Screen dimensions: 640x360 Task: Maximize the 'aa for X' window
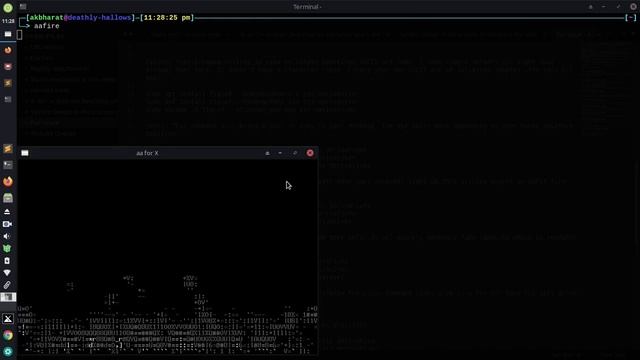[295, 153]
